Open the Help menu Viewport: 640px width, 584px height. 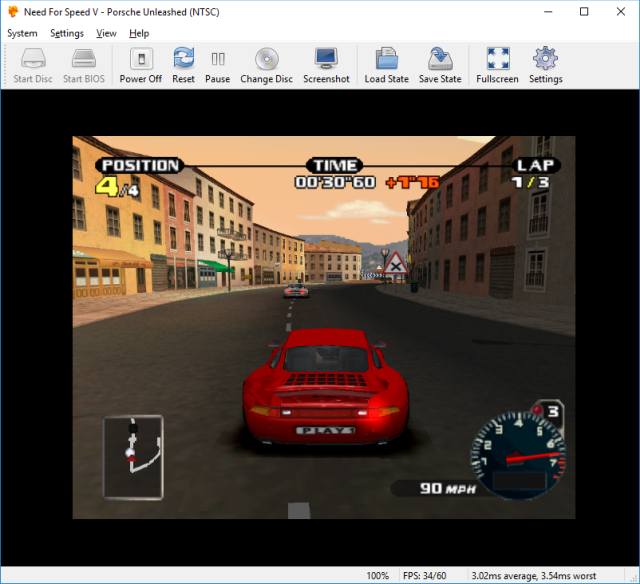point(139,33)
